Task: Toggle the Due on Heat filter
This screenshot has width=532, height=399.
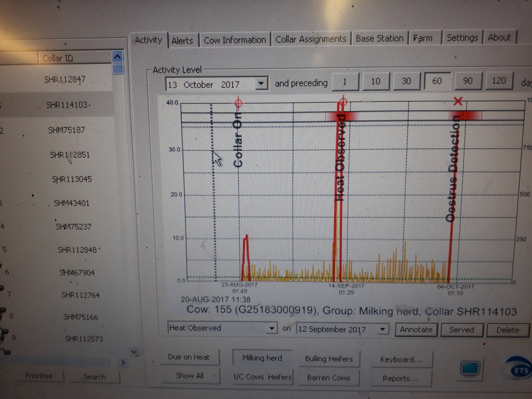Action: tap(190, 358)
